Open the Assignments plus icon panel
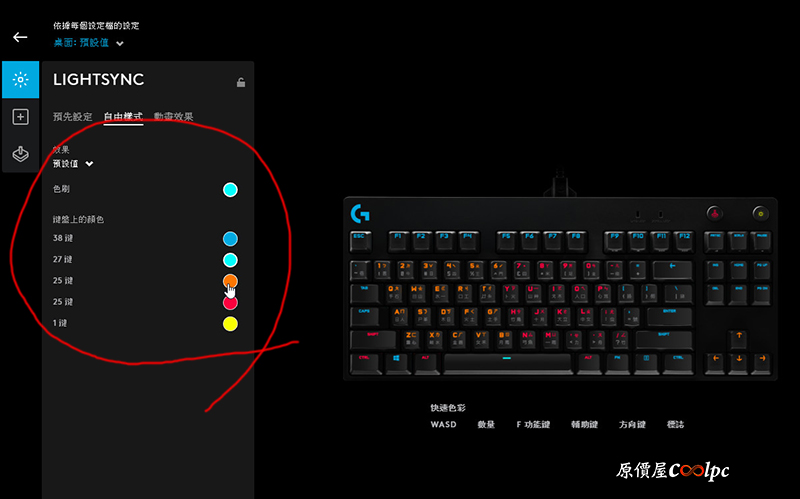Screen dimensions: 800x499 [x=20, y=117]
